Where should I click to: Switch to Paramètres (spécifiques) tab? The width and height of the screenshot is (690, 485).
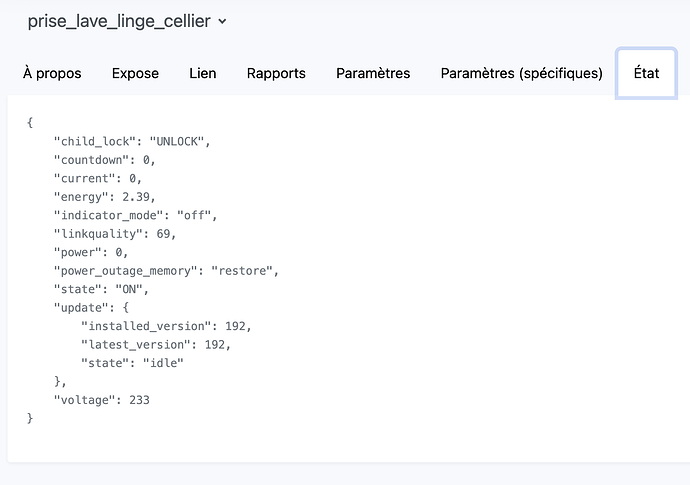click(521, 73)
